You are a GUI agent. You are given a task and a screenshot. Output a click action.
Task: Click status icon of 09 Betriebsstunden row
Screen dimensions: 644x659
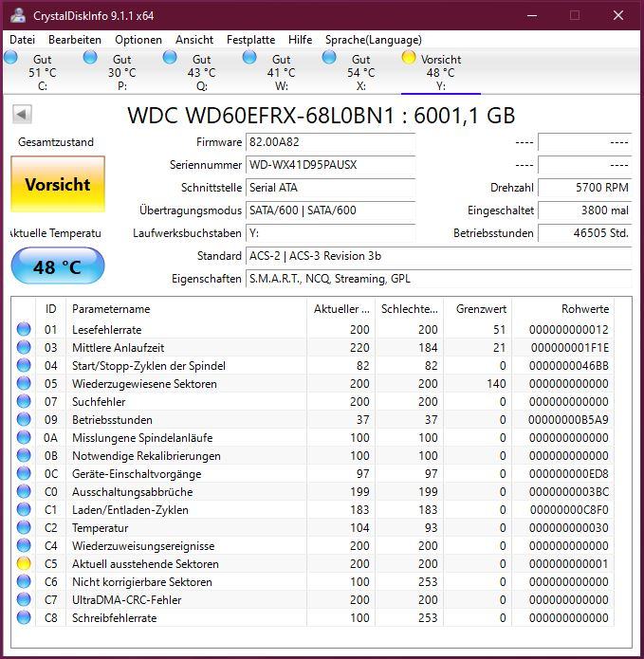(24, 419)
